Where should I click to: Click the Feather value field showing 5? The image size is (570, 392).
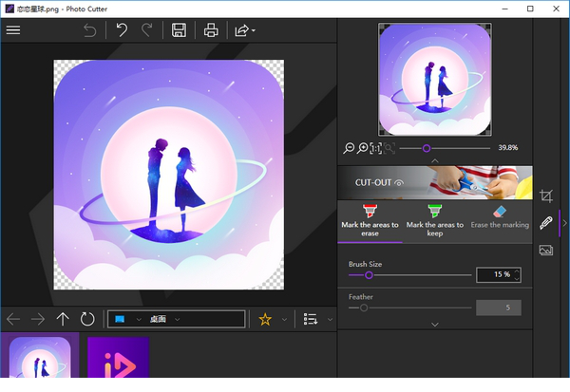click(x=499, y=308)
